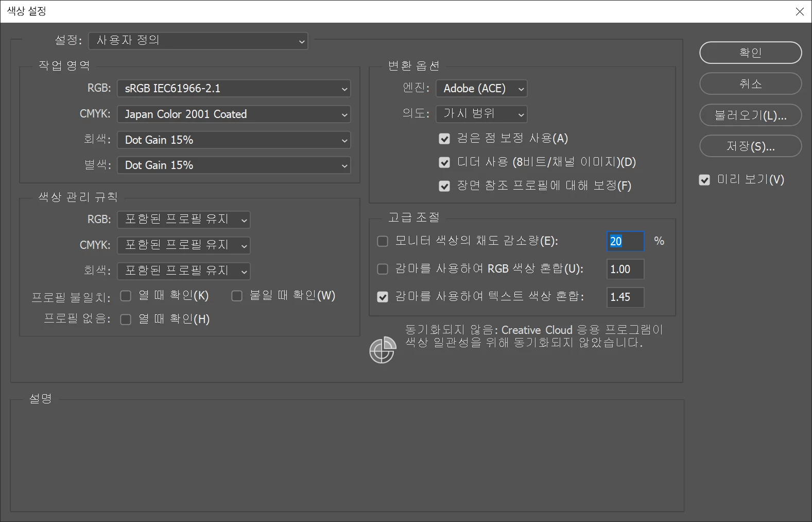Enable profile mismatch 열 때 확인(K) checkbox
The image size is (812, 522).
tap(126, 296)
